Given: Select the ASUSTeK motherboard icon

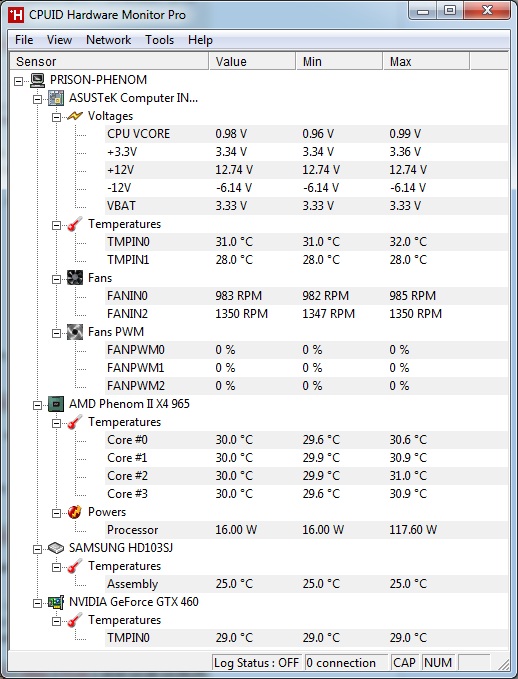Looking at the screenshot, I should tap(56, 98).
